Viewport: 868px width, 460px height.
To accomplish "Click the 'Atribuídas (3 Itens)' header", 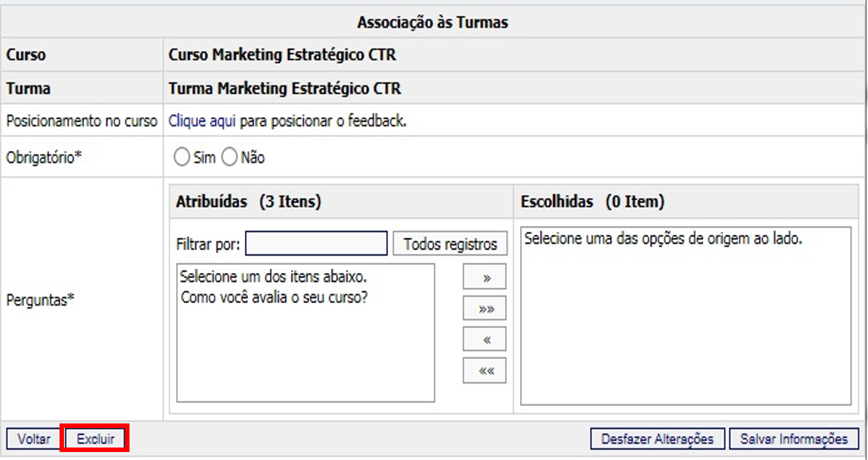I will (248, 202).
